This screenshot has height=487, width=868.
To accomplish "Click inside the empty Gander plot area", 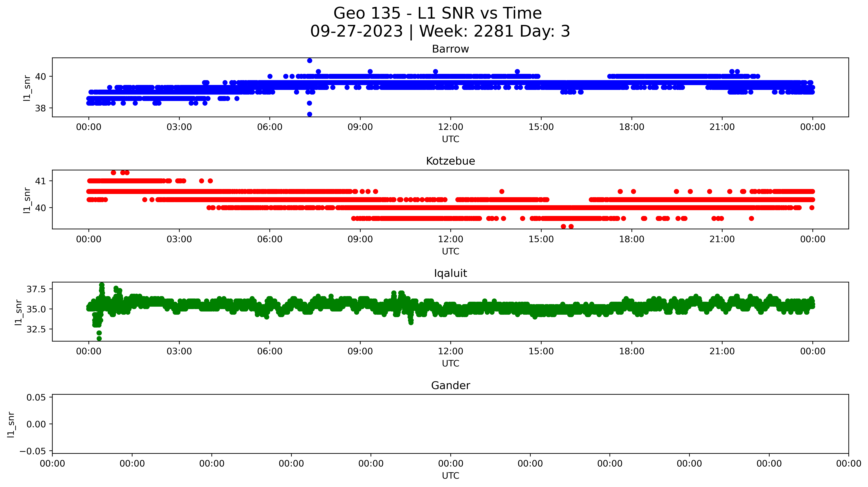I will pos(450,424).
